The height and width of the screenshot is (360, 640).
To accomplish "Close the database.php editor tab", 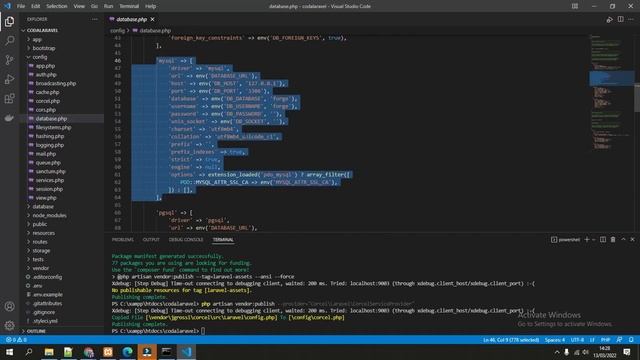I will click(152, 19).
